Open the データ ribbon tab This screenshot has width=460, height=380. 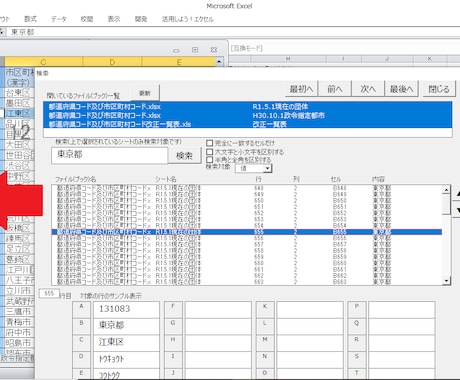[59, 19]
